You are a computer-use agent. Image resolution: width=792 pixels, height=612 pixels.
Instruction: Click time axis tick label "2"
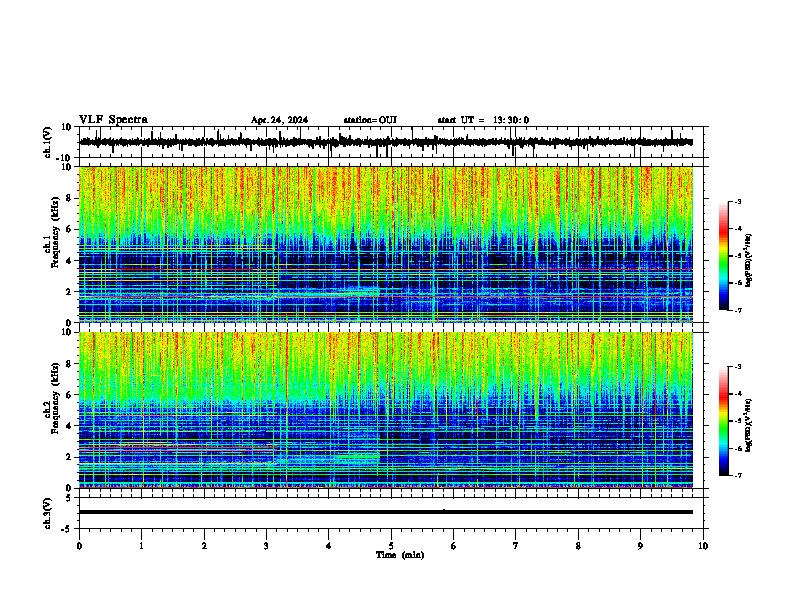point(204,546)
